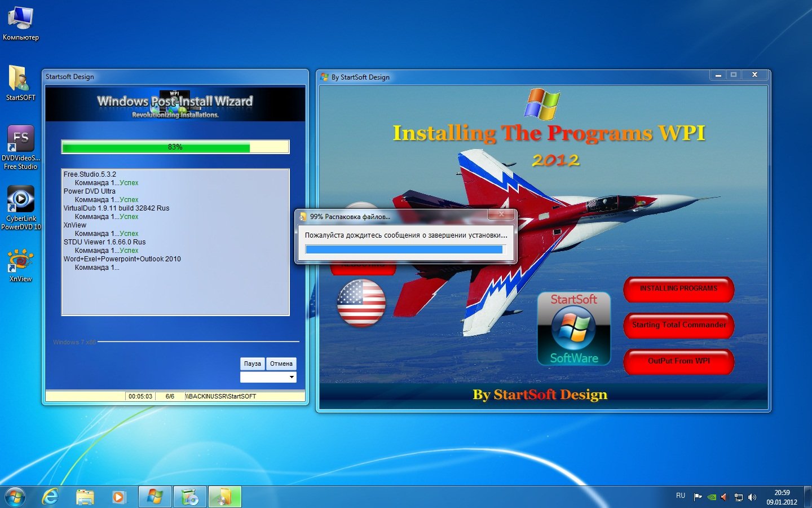The height and width of the screenshot is (508, 812).
Task: Select the Word+Exel+Powerpoint+Outlook 2010 row
Action: click(x=122, y=259)
